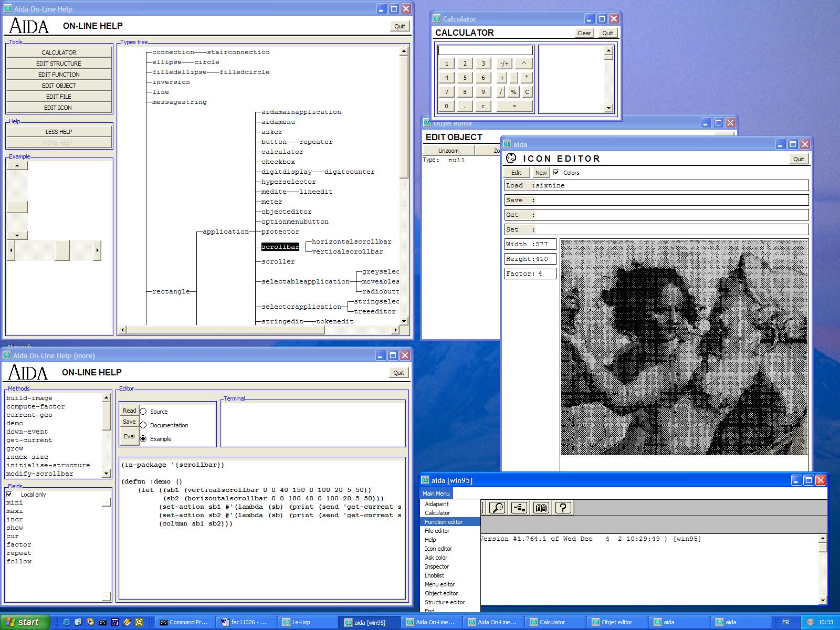Screen dimensions: 840x630
Task: Click the magnifier icon in aida [win95] toolbar
Action: coord(497,507)
